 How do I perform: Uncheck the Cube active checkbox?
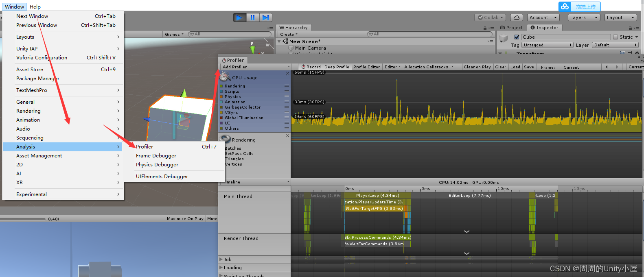point(517,37)
